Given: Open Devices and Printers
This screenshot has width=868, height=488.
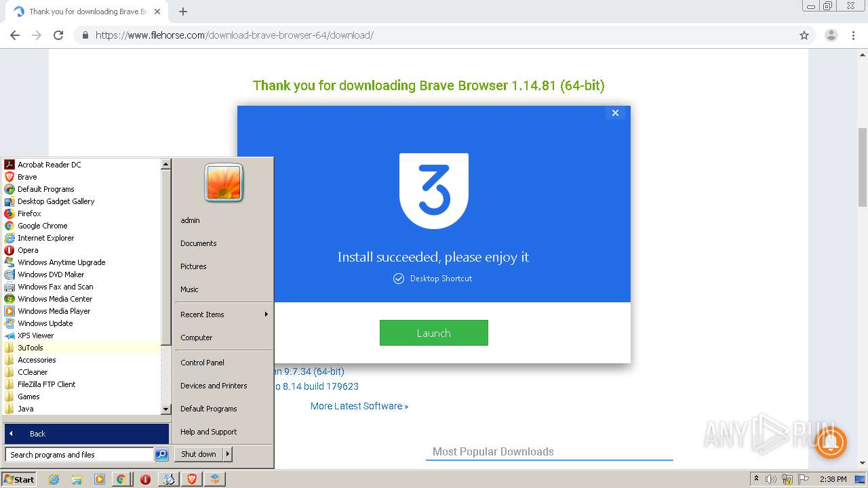Looking at the screenshot, I should click(x=224, y=386).
